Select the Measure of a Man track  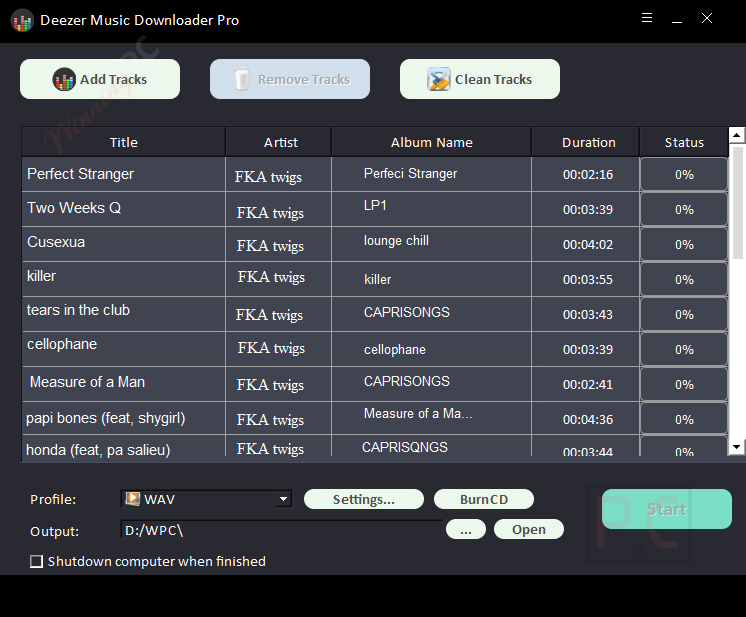click(x=88, y=382)
